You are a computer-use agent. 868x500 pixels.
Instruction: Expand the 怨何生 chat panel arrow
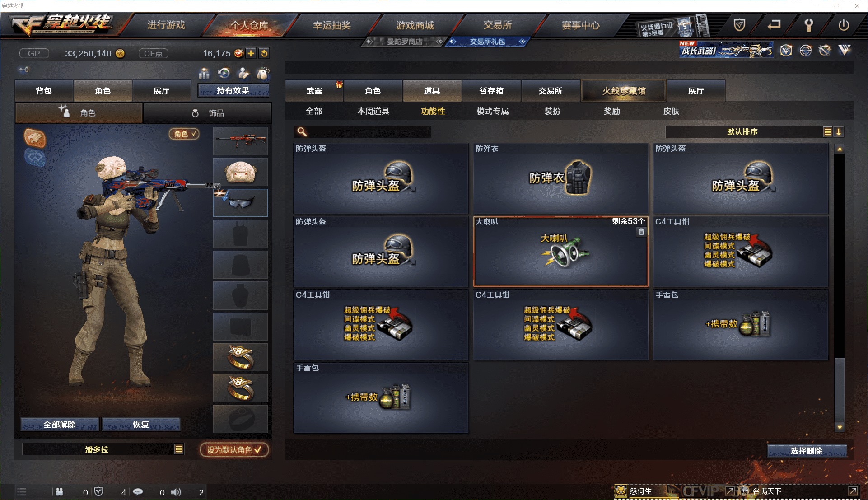click(730, 491)
